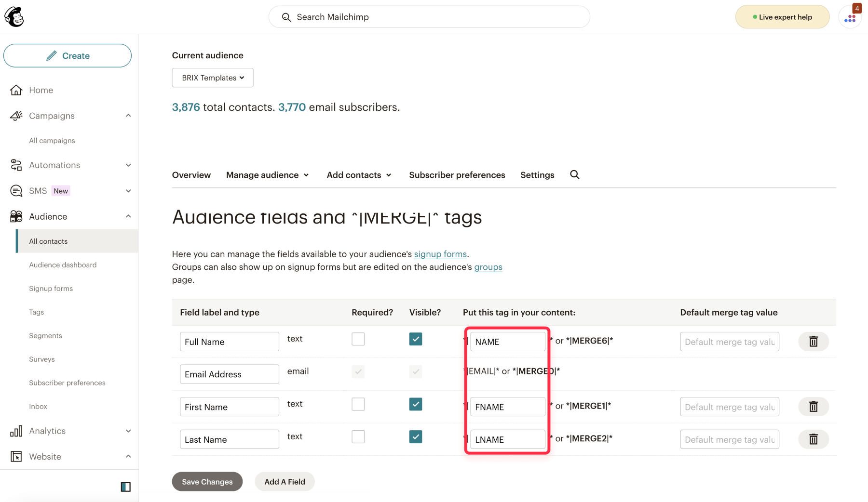Expand the Analytics section chevron
868x502 pixels.
click(x=128, y=431)
